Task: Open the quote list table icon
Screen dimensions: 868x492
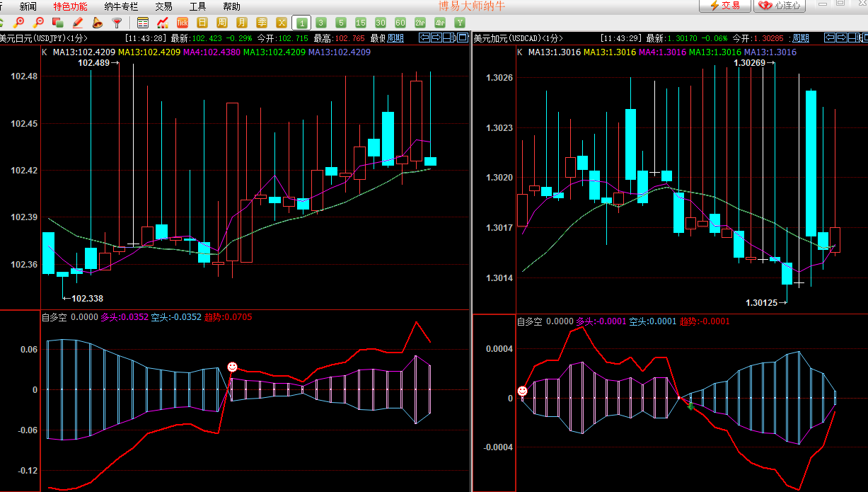Action: coord(143,23)
